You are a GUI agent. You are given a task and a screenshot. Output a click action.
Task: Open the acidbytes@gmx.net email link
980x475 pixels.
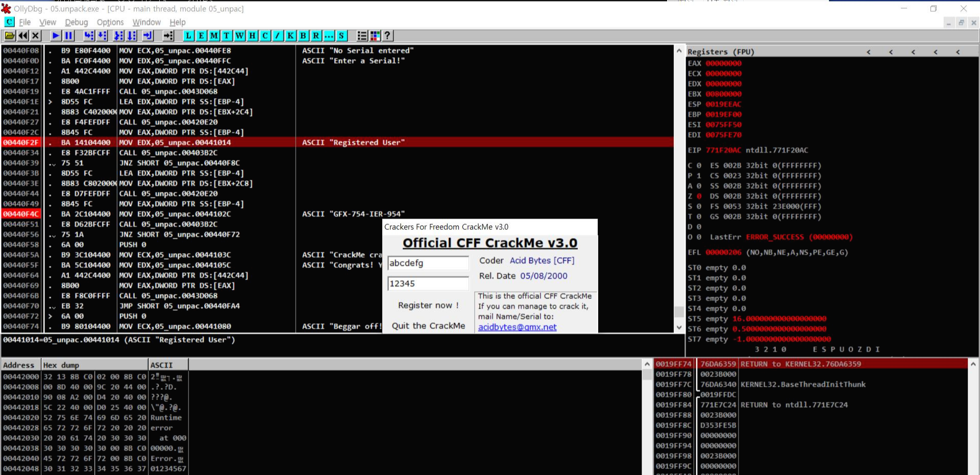517,327
